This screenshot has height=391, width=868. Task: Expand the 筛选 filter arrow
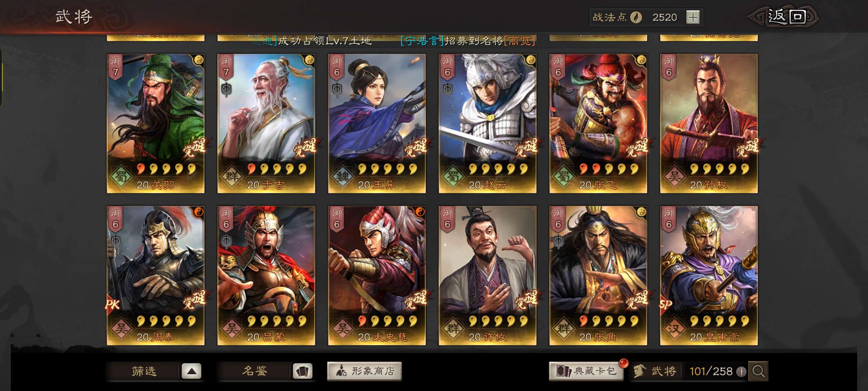[191, 371]
